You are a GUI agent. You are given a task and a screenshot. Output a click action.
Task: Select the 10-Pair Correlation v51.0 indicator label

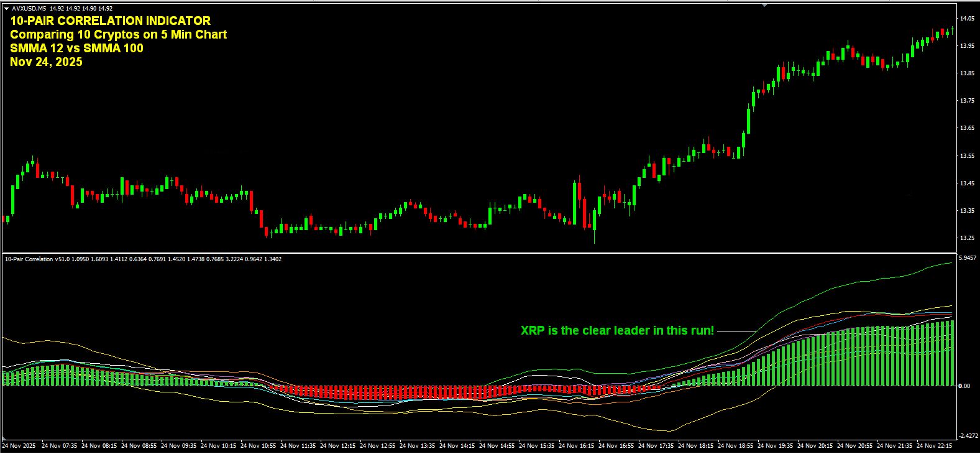tap(37, 259)
